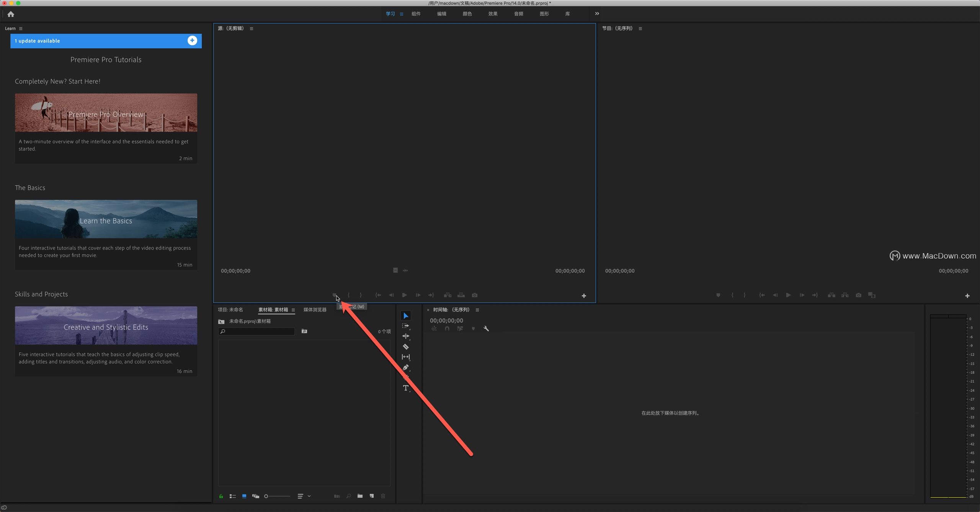The height and width of the screenshot is (512, 980).
Task: Open Program monitor panel menu
Action: coord(640,29)
